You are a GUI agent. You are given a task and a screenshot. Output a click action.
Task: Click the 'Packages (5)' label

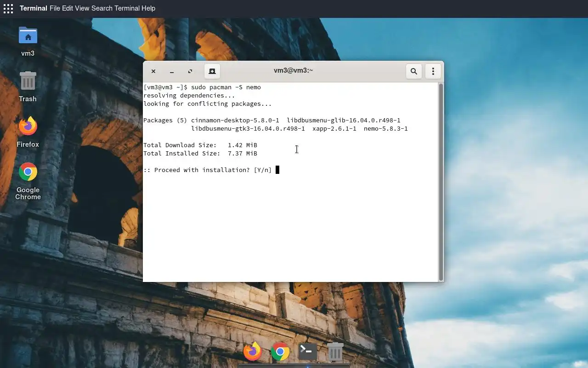tap(165, 120)
